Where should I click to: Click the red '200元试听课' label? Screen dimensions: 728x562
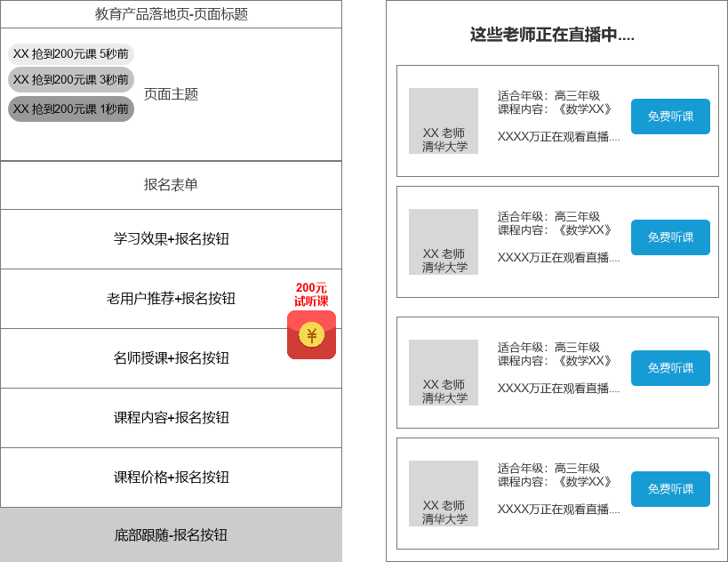311,294
